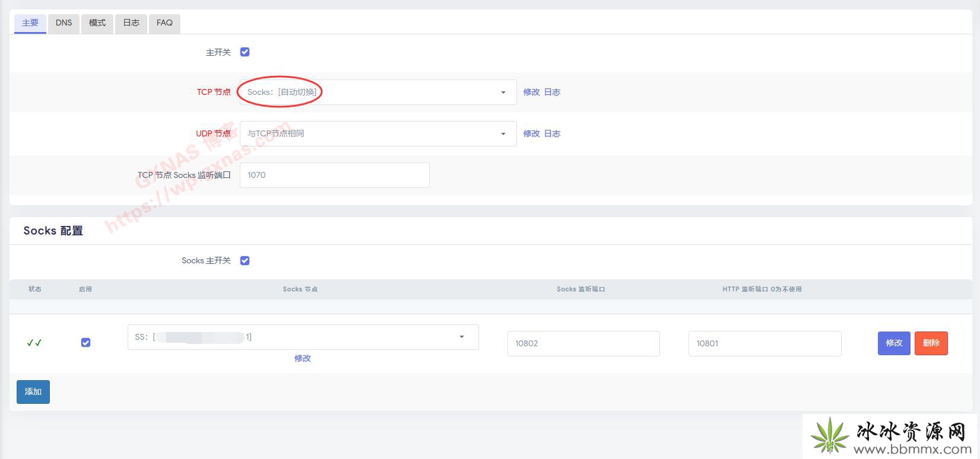Image resolution: width=980 pixels, height=459 pixels.
Task: Expand the TCP 节点 dropdown
Action: point(378,93)
